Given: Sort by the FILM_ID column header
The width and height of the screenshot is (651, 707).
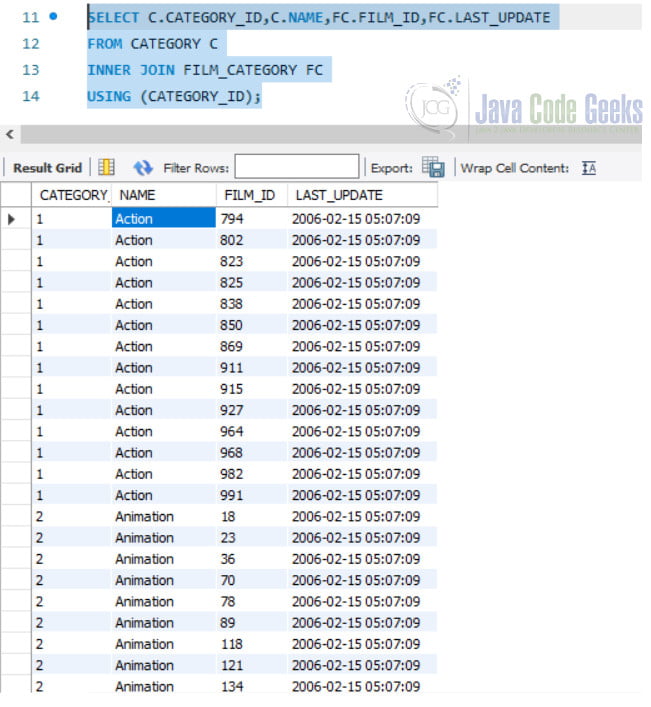Looking at the screenshot, I should pos(251,195).
